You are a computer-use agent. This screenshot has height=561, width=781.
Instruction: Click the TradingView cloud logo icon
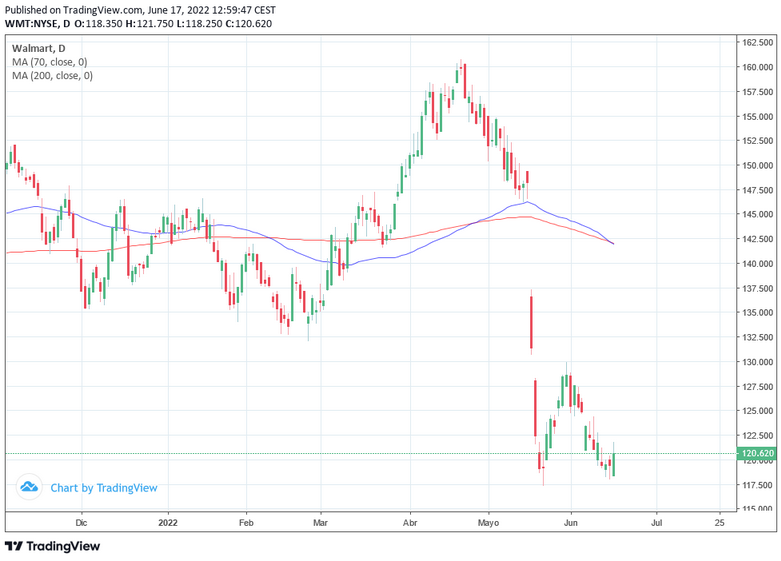(x=29, y=487)
